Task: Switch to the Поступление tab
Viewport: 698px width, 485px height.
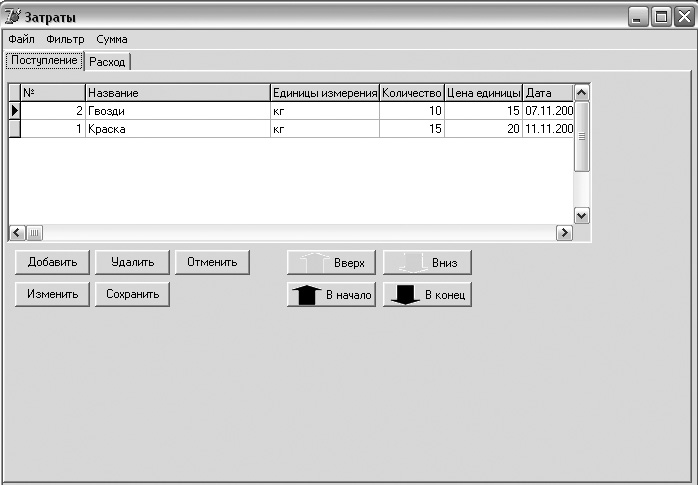Action: (44, 61)
